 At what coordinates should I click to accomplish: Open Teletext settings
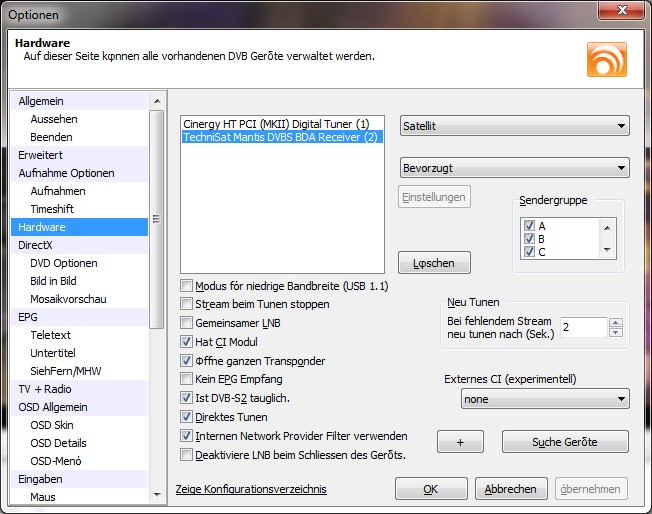[79, 335]
